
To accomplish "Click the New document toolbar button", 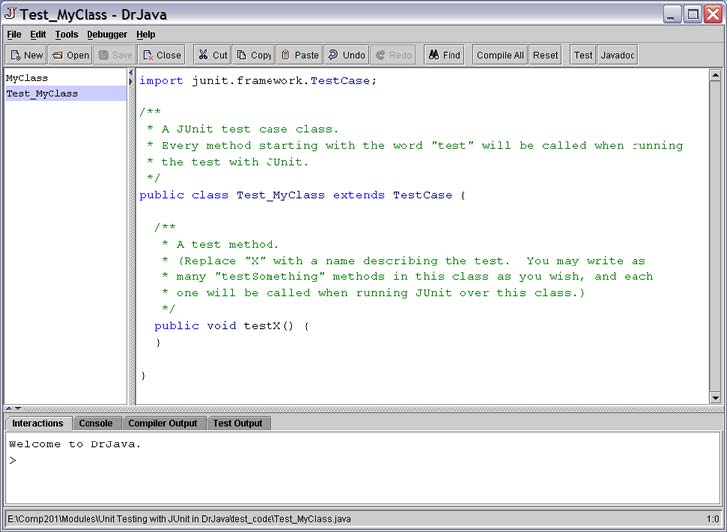I will click(x=26, y=55).
